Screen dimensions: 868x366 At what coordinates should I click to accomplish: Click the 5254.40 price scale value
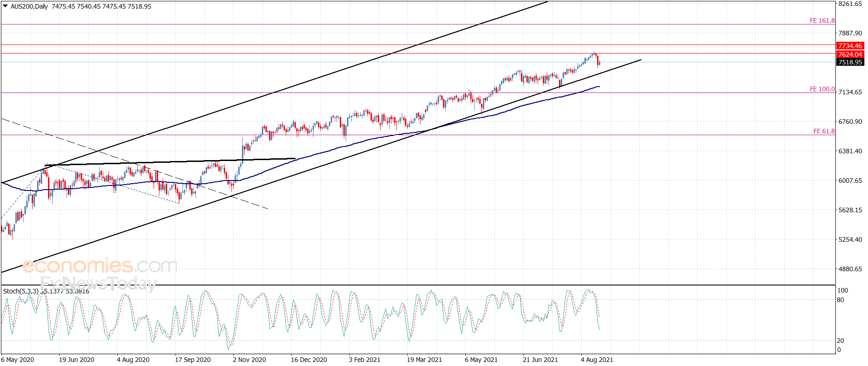coord(850,239)
